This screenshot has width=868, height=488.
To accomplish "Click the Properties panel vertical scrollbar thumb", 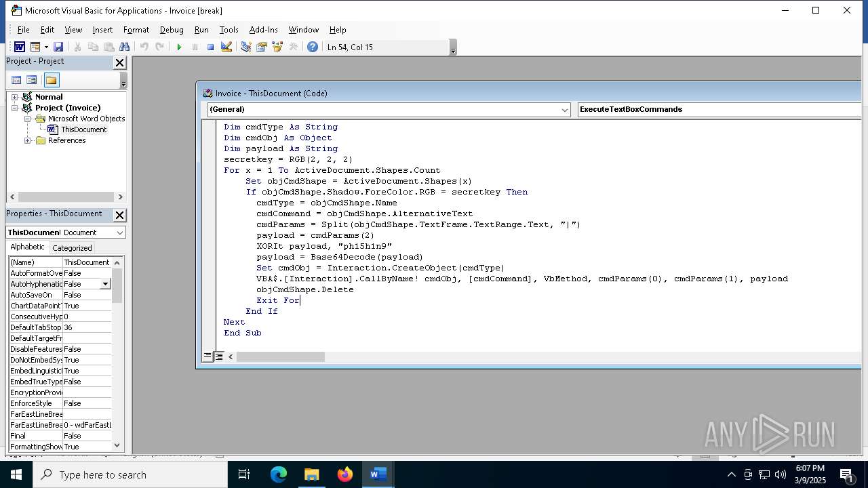I will click(x=117, y=285).
